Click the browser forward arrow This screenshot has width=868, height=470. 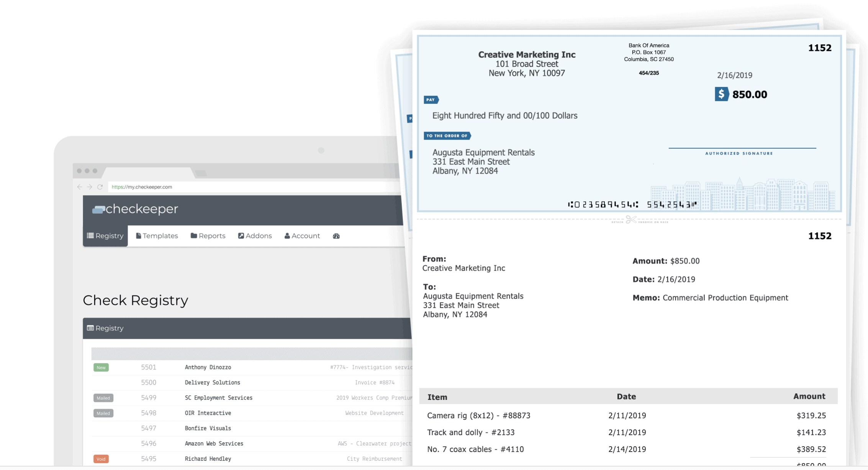pyautogui.click(x=90, y=187)
